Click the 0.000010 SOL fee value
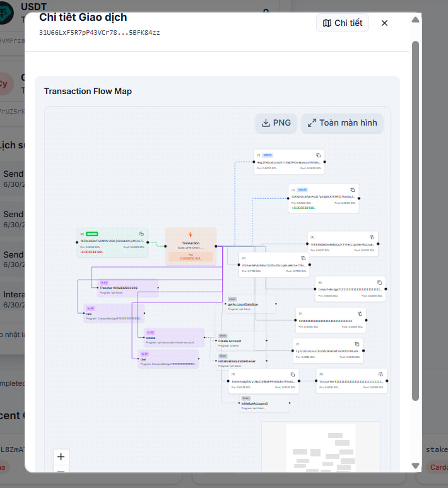This screenshot has height=488, width=448. pyautogui.click(x=191, y=258)
